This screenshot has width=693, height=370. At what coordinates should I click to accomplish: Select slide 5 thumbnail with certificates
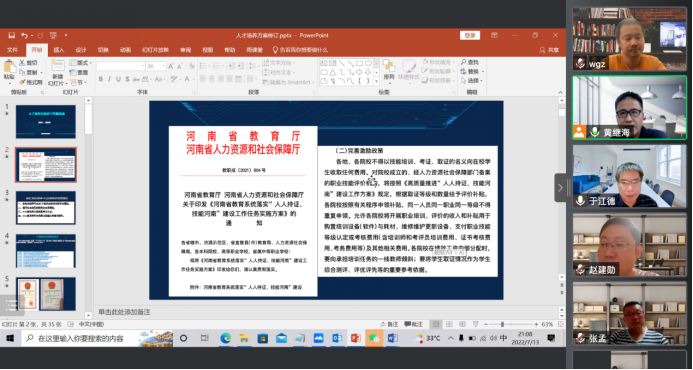coord(46,294)
